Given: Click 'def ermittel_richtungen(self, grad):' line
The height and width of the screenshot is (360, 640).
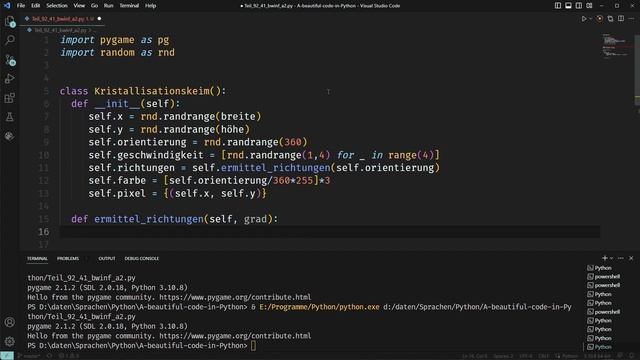Looking at the screenshot, I should (174, 219).
